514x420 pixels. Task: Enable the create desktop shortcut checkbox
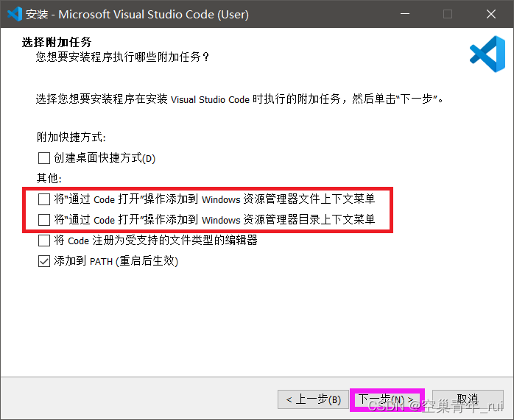coord(44,158)
